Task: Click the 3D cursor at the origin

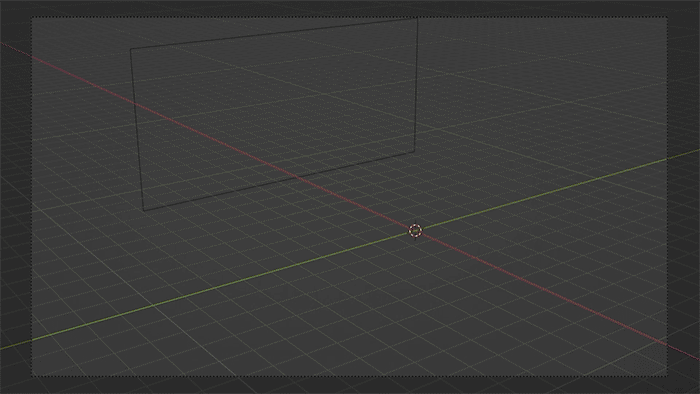Action: coord(415,231)
